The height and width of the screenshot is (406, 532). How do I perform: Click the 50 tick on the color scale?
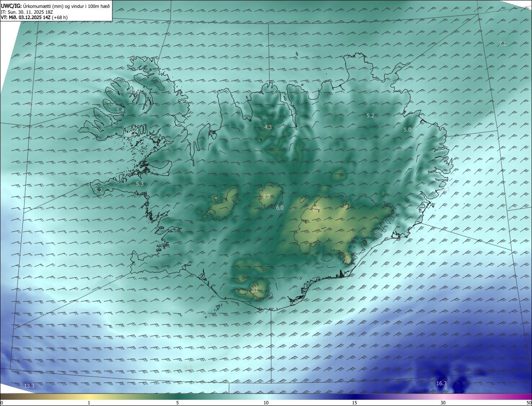pyautogui.click(x=529, y=403)
